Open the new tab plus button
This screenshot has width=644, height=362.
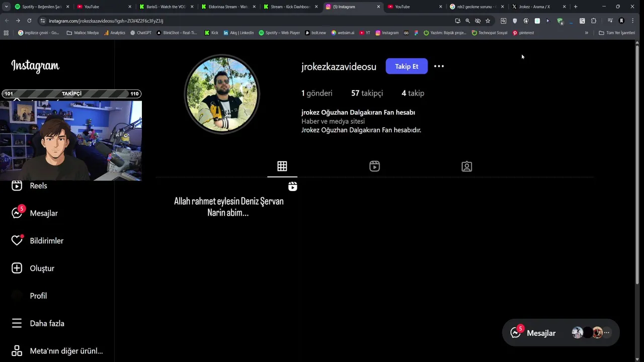click(576, 7)
